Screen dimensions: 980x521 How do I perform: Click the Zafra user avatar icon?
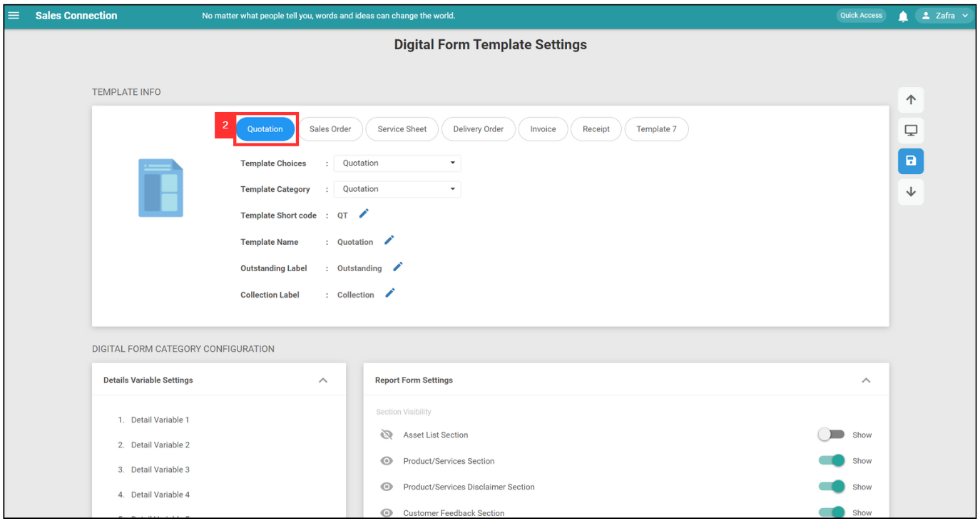coord(926,16)
